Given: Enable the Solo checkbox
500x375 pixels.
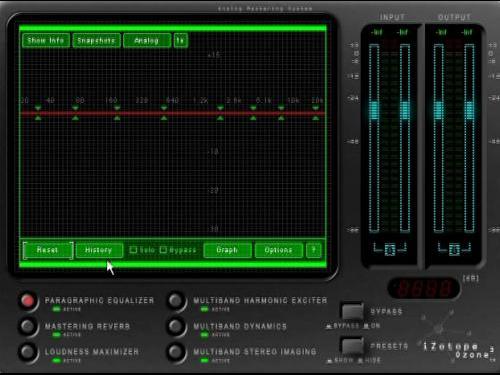Looking at the screenshot, I should [133, 250].
